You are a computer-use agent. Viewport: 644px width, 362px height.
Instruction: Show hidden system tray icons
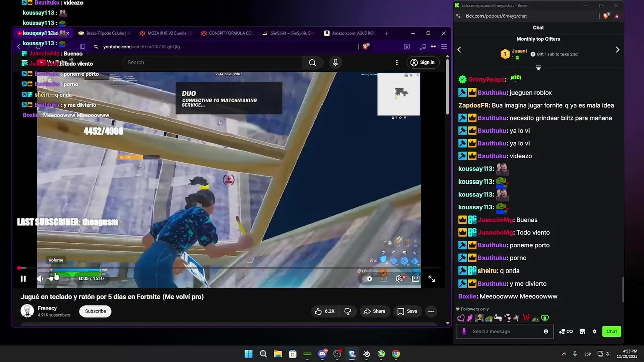point(563,354)
